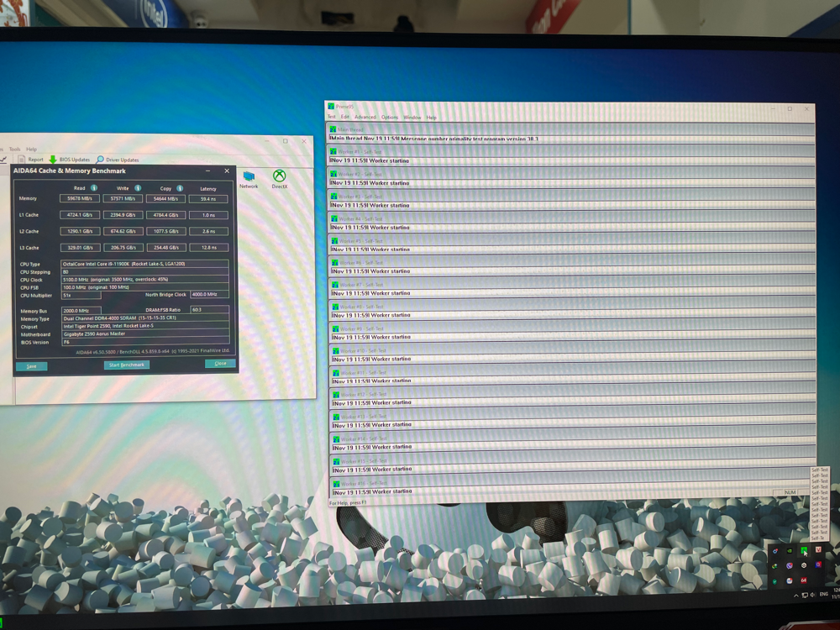
Task: Select the Memory Copy value 54644 MB/s
Action: 166,199
